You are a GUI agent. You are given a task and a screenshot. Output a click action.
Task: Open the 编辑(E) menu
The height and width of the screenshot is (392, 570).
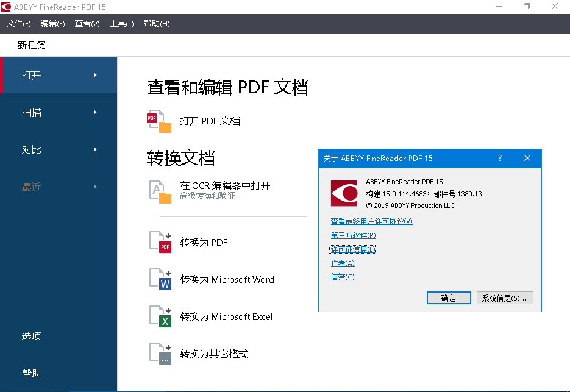52,24
